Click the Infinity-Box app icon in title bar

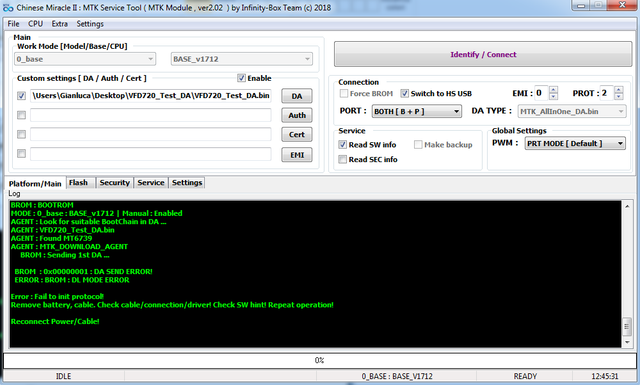click(8, 8)
